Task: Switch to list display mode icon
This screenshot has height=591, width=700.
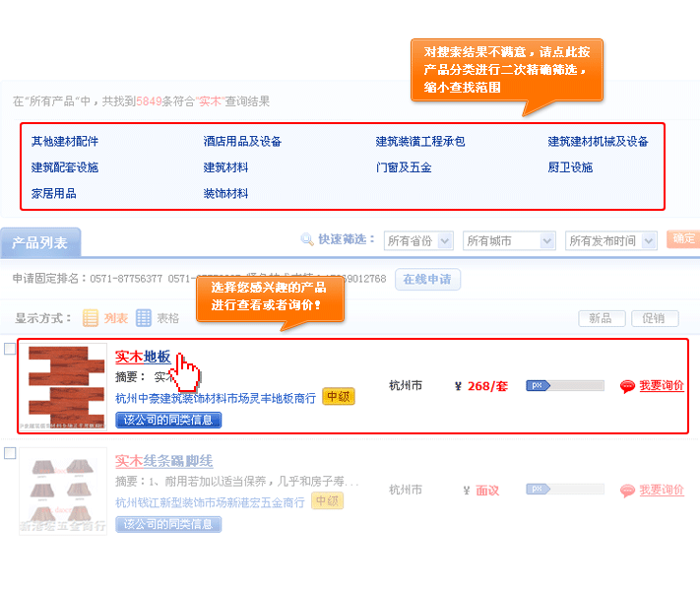Action: pyautogui.click(x=91, y=318)
